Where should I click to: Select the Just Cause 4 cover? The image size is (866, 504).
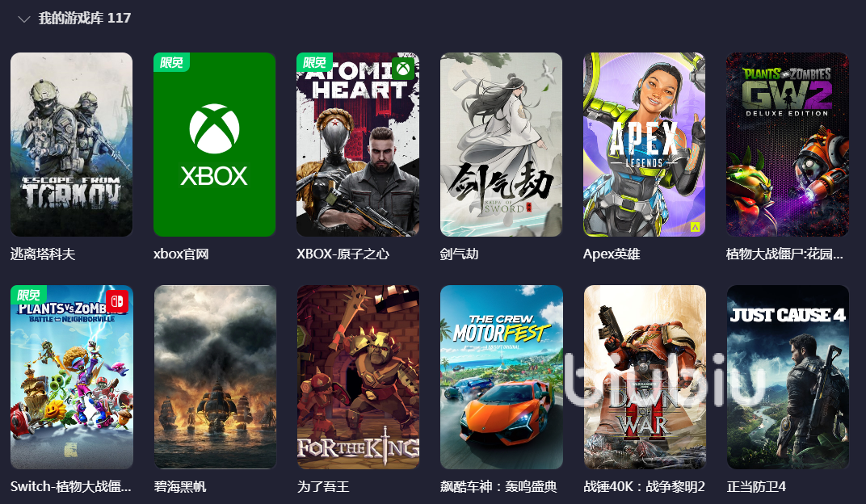(x=788, y=377)
